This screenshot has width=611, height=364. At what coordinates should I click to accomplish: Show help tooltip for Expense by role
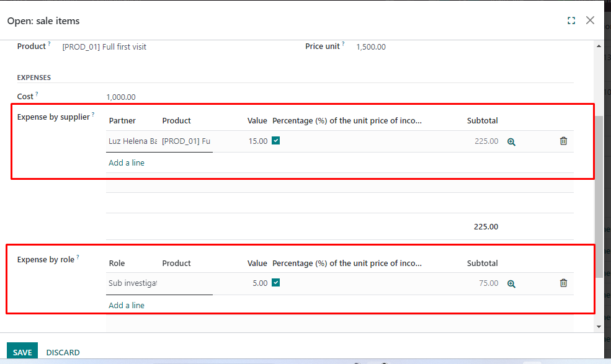78,257
